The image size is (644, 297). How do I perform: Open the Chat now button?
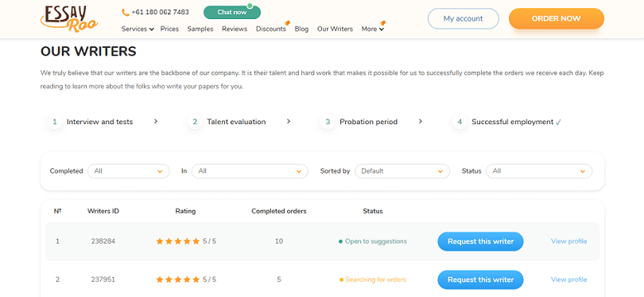232,12
